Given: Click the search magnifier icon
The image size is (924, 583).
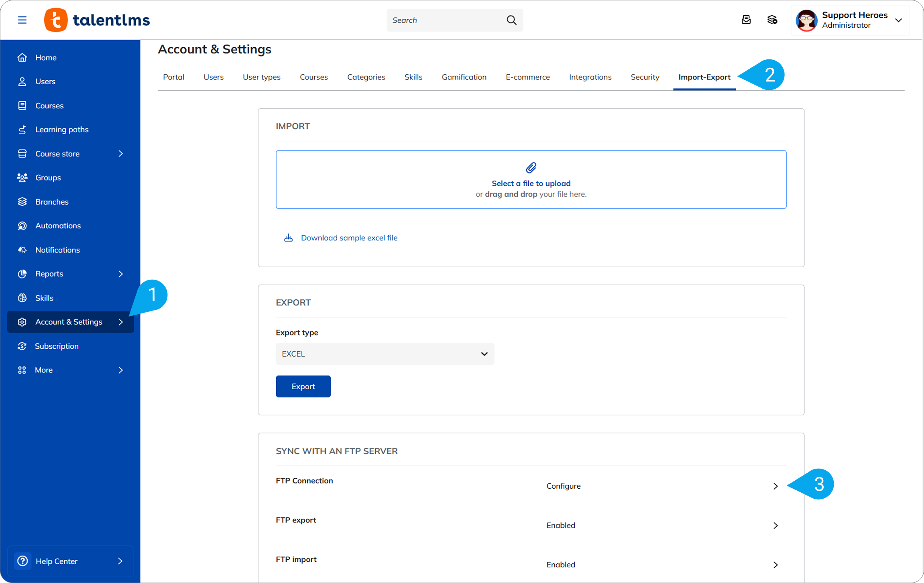Looking at the screenshot, I should tap(511, 20).
